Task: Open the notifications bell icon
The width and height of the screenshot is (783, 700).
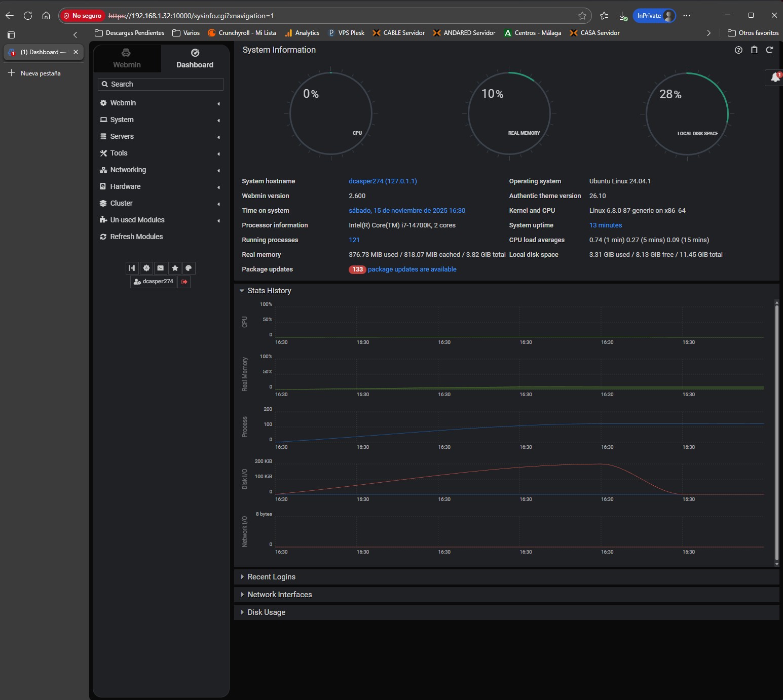Action: pos(775,77)
